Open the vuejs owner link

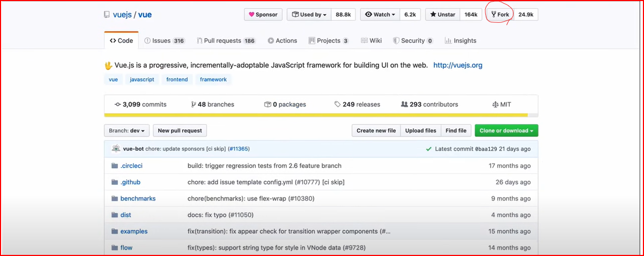pos(122,15)
